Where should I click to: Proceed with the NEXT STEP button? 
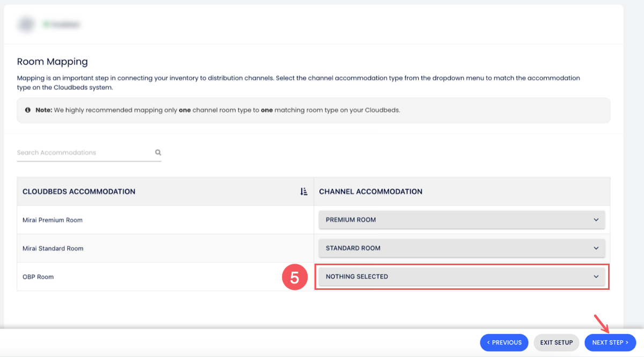point(610,343)
